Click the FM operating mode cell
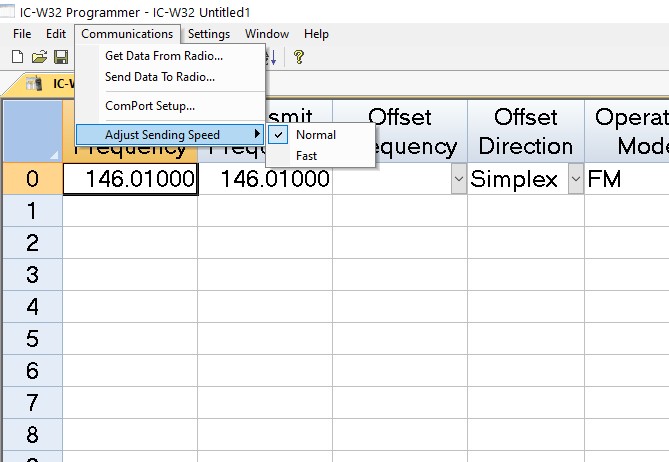669x462 pixels. (x=627, y=179)
